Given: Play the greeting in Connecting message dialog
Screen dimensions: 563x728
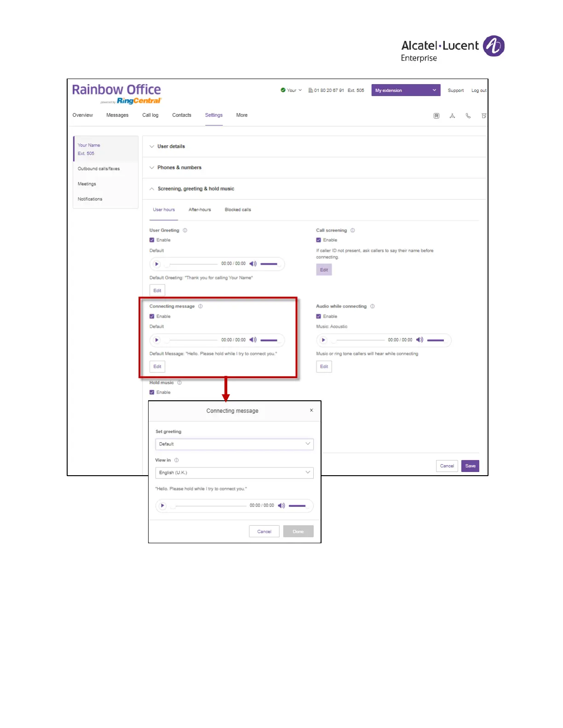Looking at the screenshot, I should (162, 506).
